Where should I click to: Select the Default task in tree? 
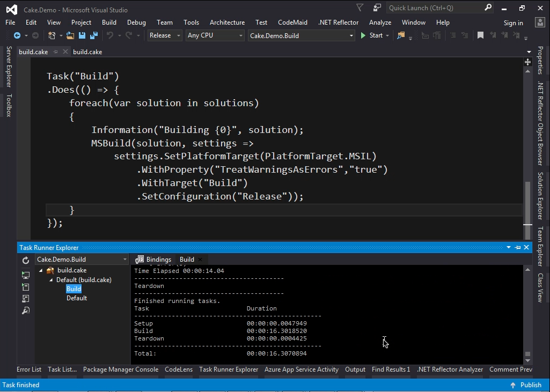click(x=77, y=298)
